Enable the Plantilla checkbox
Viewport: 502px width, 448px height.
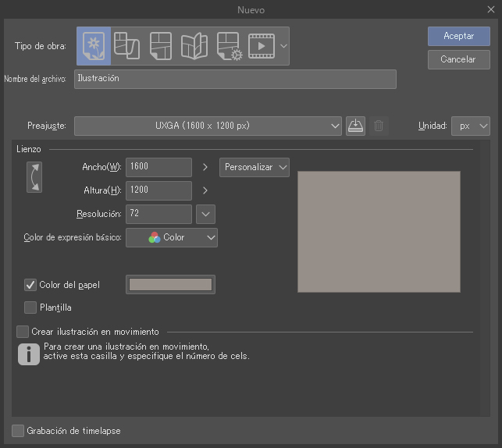[30, 308]
